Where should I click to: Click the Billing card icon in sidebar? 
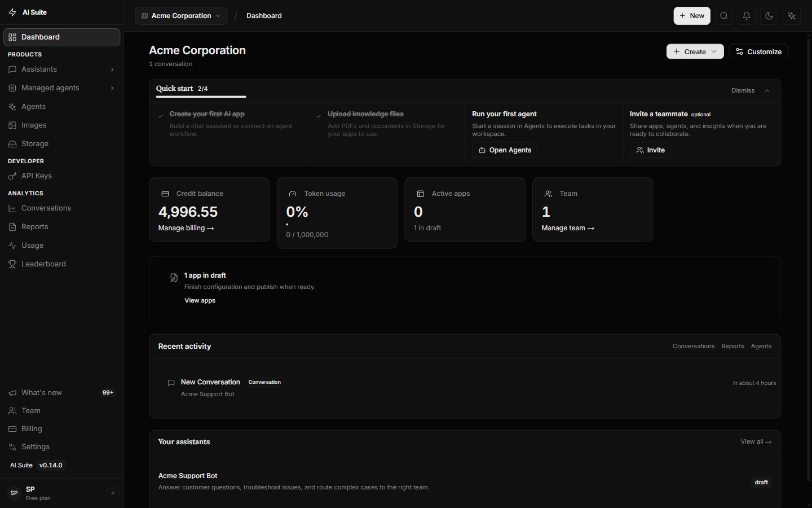tap(12, 429)
